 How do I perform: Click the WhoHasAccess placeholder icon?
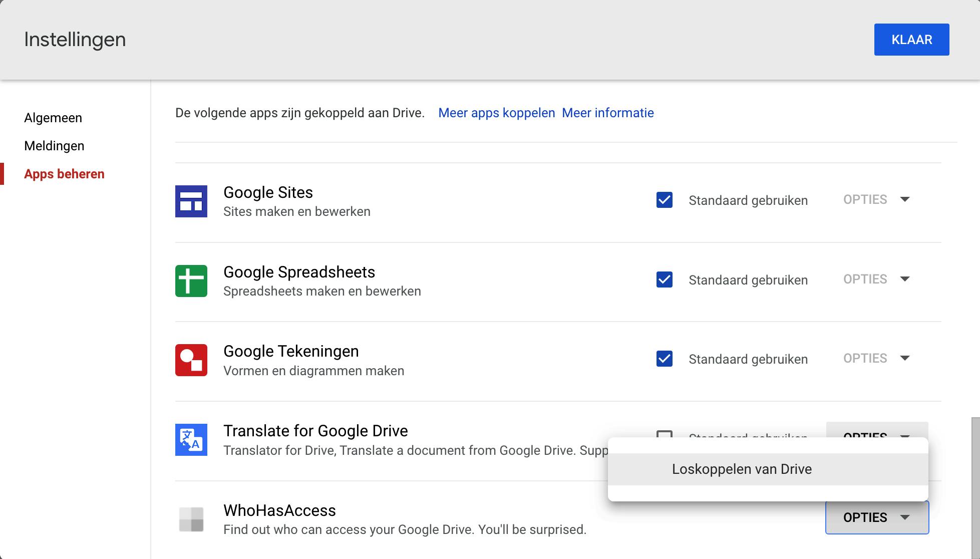(191, 519)
